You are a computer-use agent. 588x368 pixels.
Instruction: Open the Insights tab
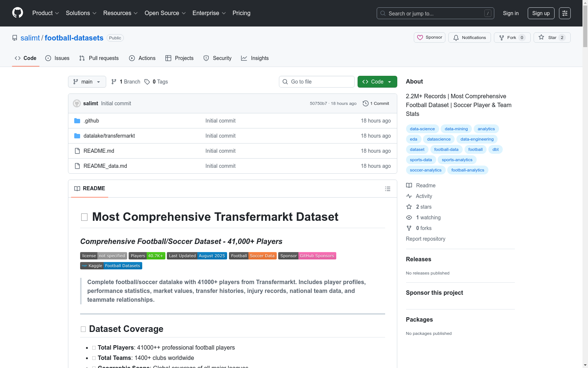click(x=255, y=58)
